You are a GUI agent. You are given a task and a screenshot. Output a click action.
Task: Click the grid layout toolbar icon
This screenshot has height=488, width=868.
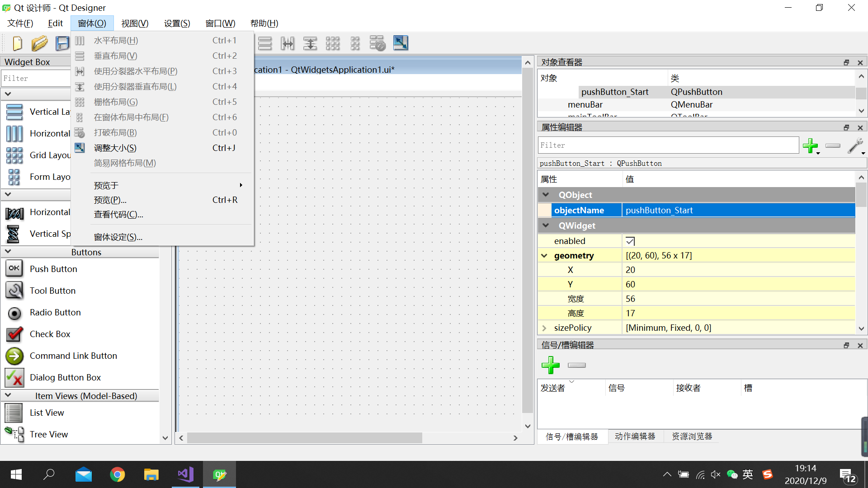333,43
